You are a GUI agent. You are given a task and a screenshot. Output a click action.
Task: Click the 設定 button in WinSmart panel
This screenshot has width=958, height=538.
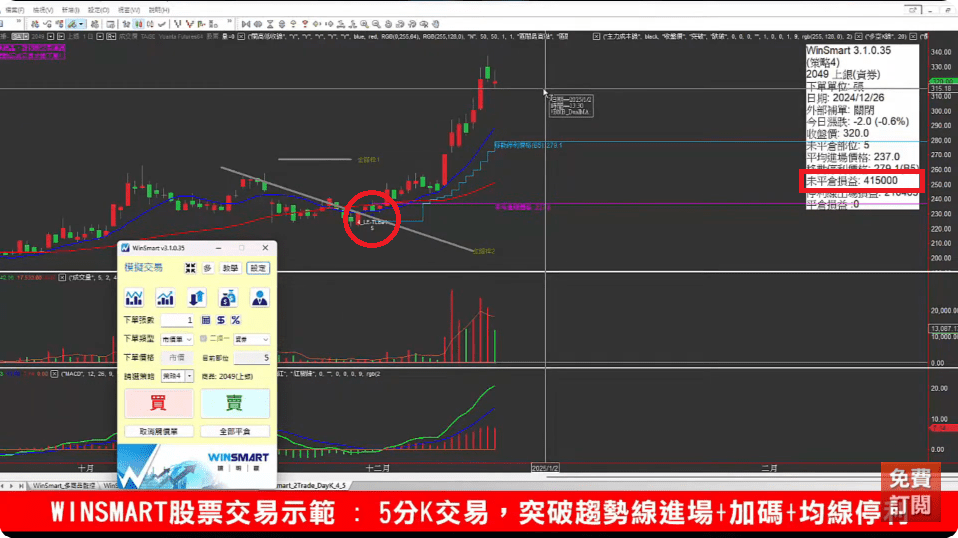click(258, 268)
